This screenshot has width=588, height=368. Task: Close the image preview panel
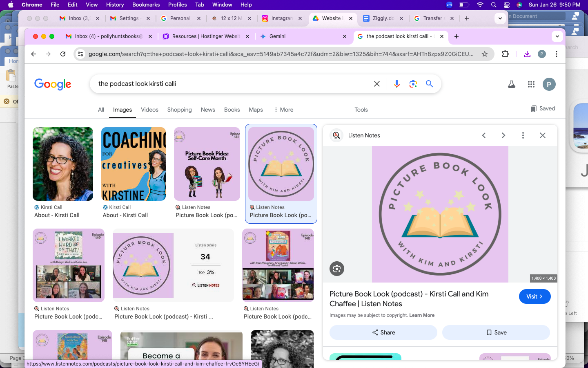coord(543,135)
